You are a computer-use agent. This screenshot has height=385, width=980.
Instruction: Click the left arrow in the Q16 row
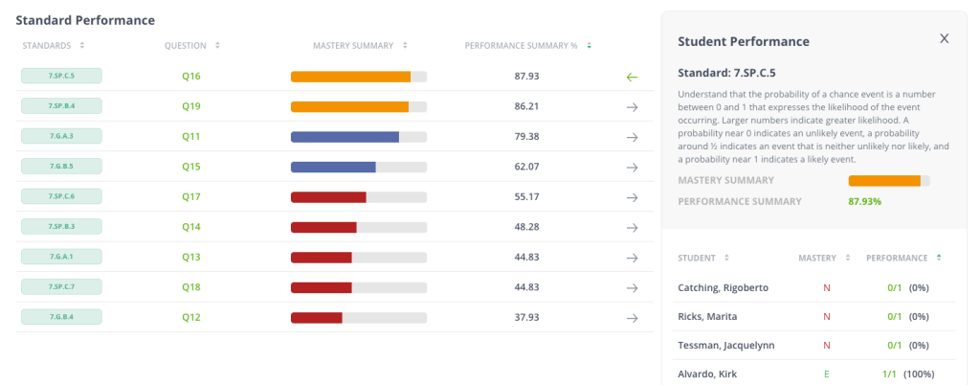tap(632, 77)
